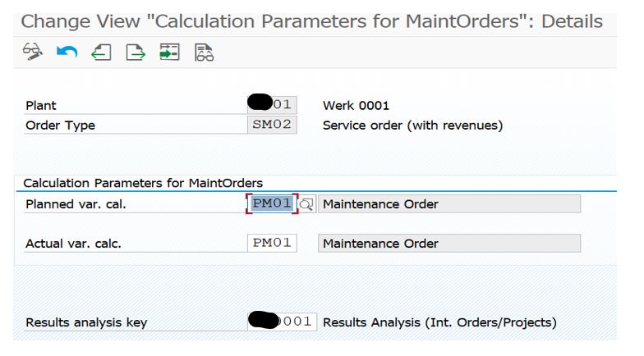Click Maintenance Order description beside Actual var.
The image size is (644, 356).
[x=448, y=243]
